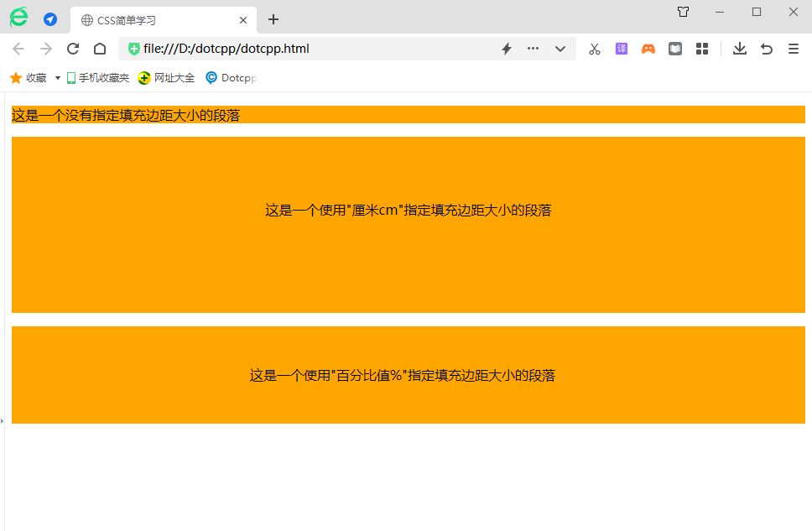Click the green browser logo top left
812x531 pixels.
(x=18, y=17)
